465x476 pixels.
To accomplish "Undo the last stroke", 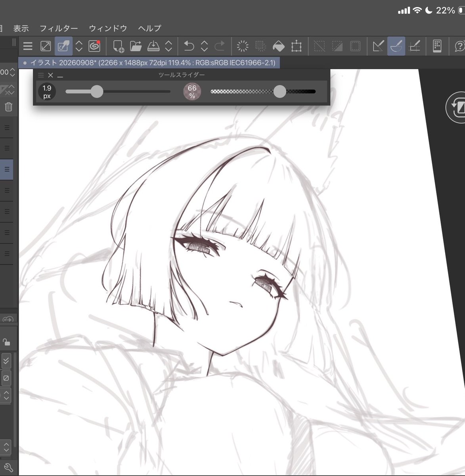I will [189, 46].
